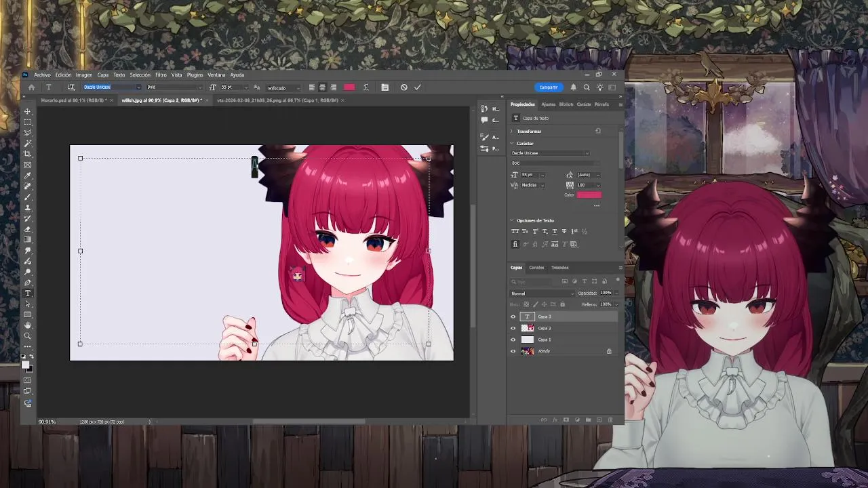
Task: Open Dazzle Unicase dropdown in Propiedades
Action: [x=550, y=153]
